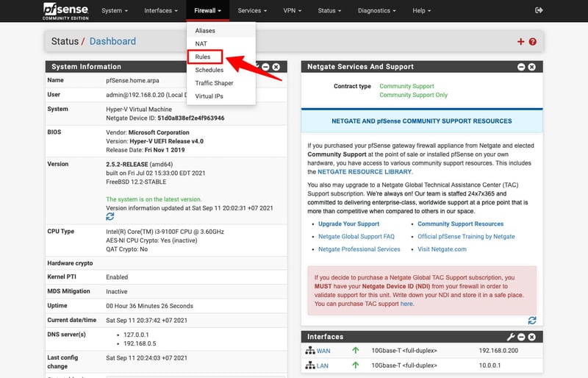This screenshot has width=588, height=378.
Task: Click the 2.5.2-RELEASE version text
Action: 126,165
